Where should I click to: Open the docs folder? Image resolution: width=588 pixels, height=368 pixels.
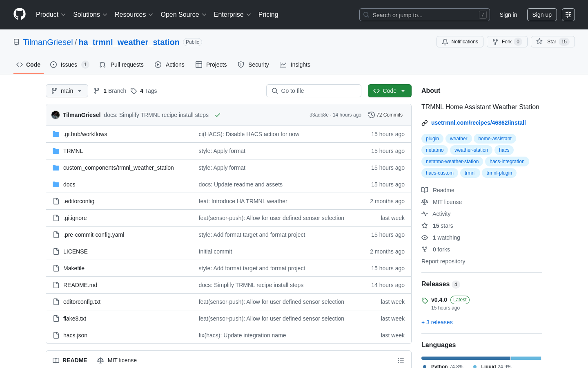click(x=69, y=184)
